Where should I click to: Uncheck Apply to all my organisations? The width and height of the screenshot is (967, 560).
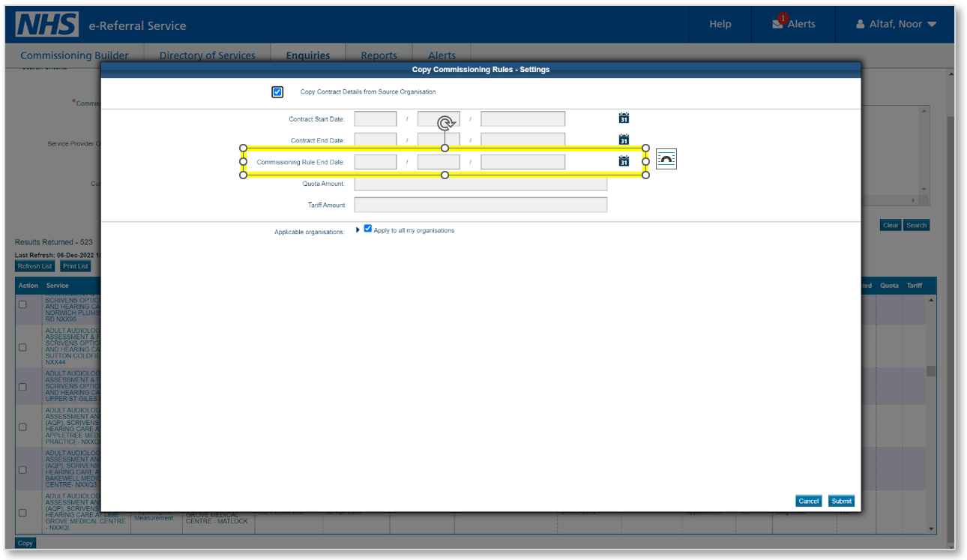click(368, 229)
